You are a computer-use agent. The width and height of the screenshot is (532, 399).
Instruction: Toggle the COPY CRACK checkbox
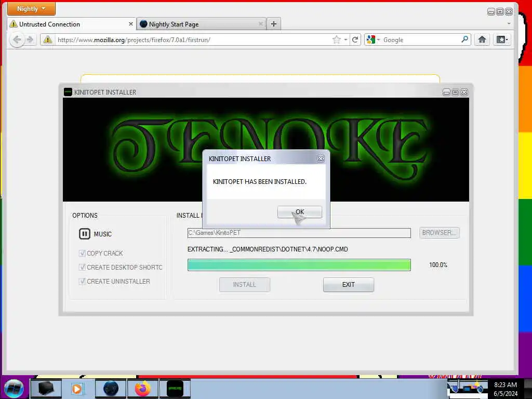pyautogui.click(x=82, y=253)
